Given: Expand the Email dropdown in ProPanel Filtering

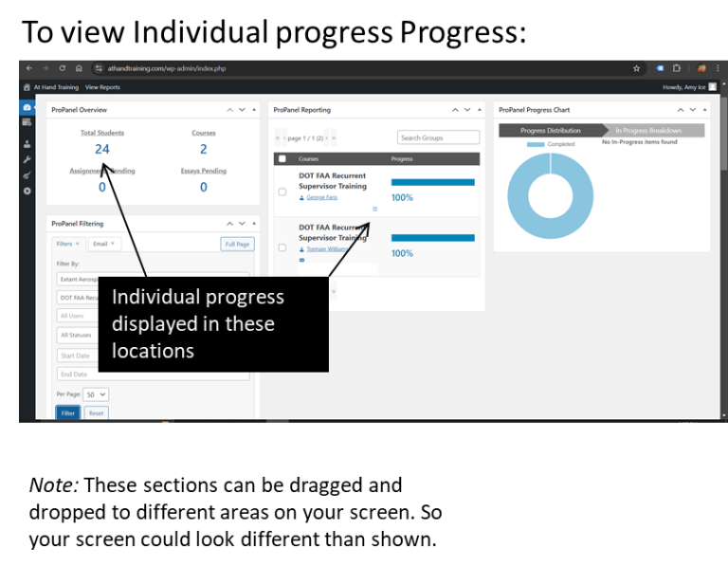Looking at the screenshot, I should (x=104, y=244).
